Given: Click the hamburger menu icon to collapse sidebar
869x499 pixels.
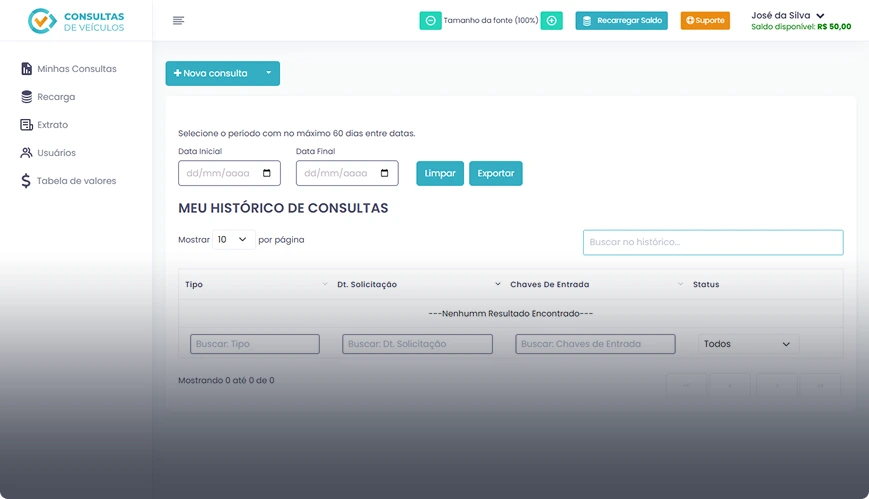Looking at the screenshot, I should [x=178, y=21].
